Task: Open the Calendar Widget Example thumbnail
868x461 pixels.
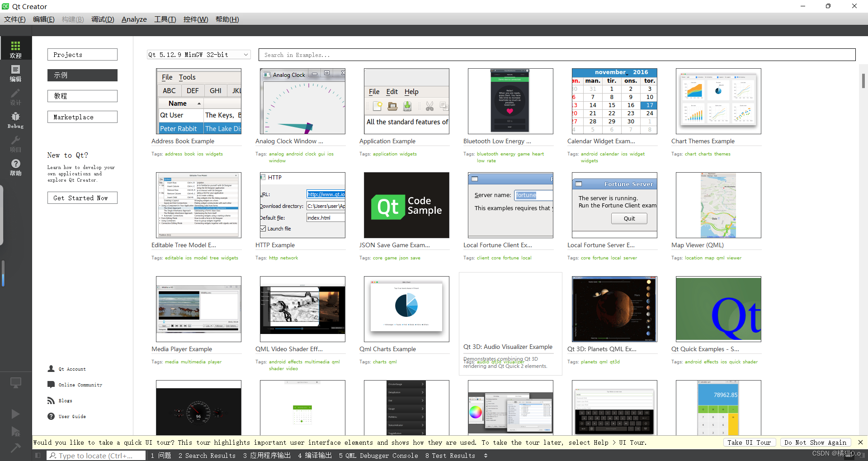Action: [614, 101]
